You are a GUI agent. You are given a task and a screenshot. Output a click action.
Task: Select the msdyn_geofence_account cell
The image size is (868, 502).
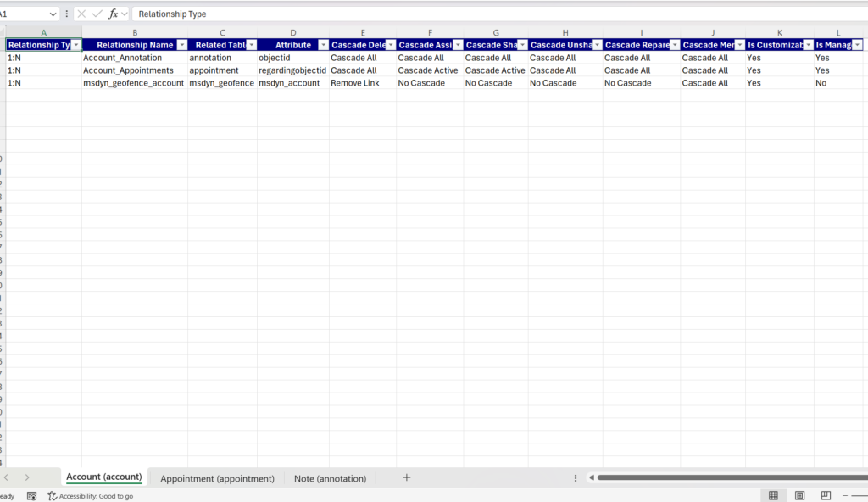pyautogui.click(x=134, y=83)
